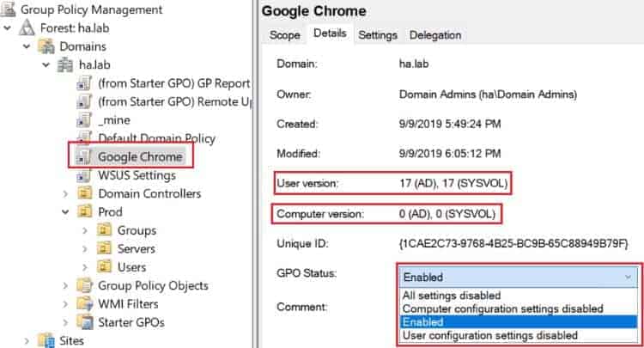Image resolution: width=644 pixels, height=348 pixels.
Task: Switch to the Delegation tab
Action: pyautogui.click(x=435, y=35)
